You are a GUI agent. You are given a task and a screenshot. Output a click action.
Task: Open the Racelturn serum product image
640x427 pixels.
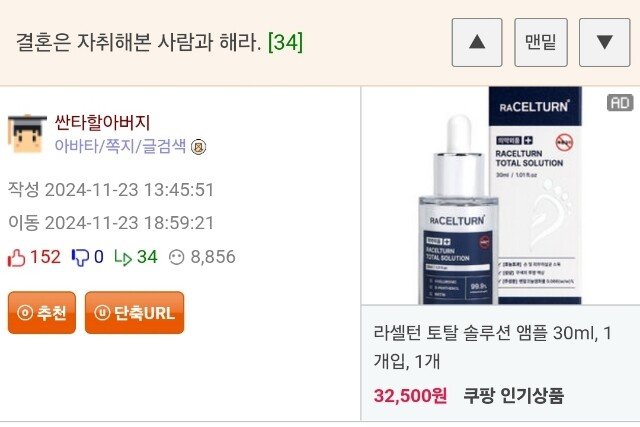(x=500, y=195)
